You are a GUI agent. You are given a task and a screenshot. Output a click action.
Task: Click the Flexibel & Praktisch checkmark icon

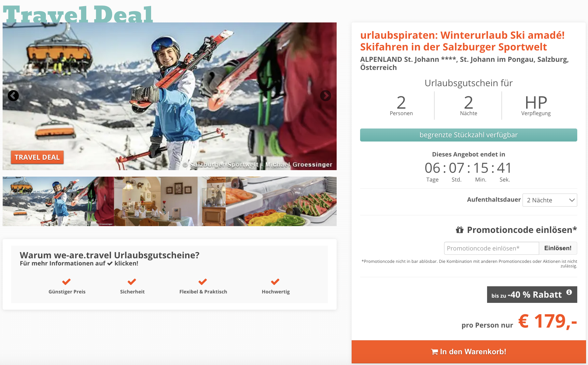203,282
